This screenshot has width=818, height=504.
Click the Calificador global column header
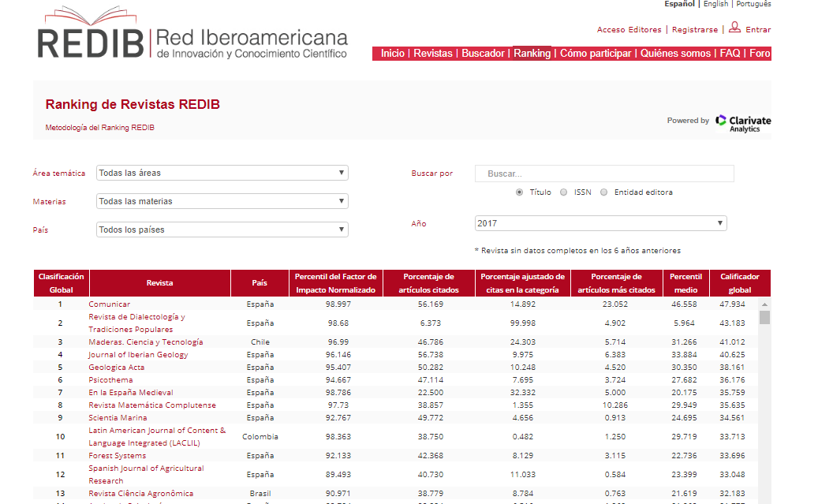pyautogui.click(x=740, y=283)
